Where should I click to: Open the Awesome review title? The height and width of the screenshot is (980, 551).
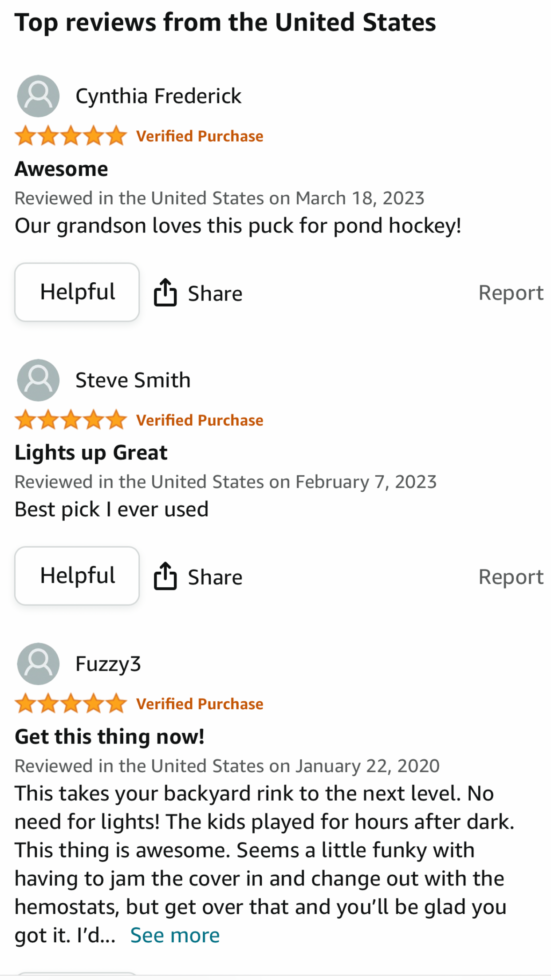coord(61,169)
